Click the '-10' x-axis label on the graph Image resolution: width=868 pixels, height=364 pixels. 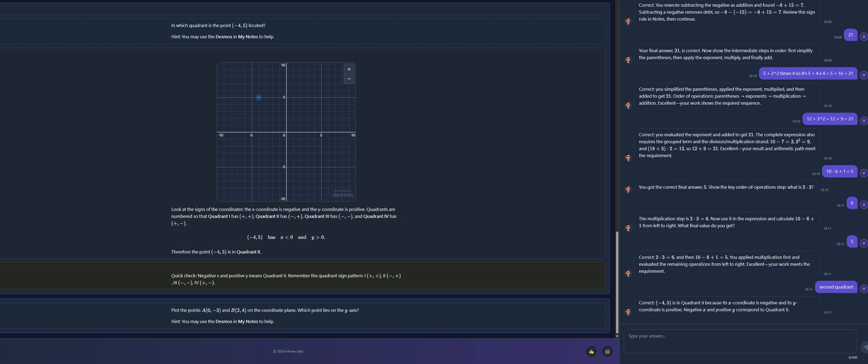pos(220,135)
